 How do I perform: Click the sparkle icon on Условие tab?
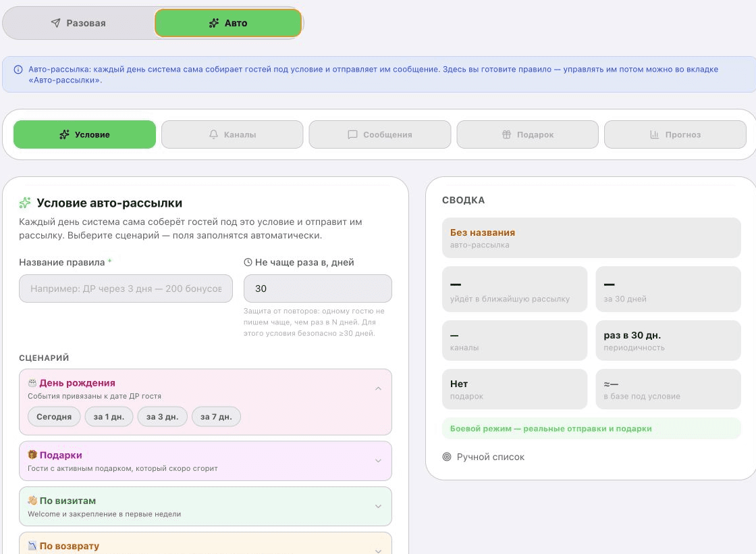(x=64, y=134)
